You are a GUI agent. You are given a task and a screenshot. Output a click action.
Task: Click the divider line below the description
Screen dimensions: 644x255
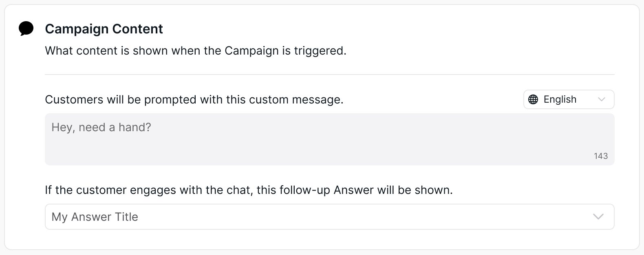[x=329, y=75]
